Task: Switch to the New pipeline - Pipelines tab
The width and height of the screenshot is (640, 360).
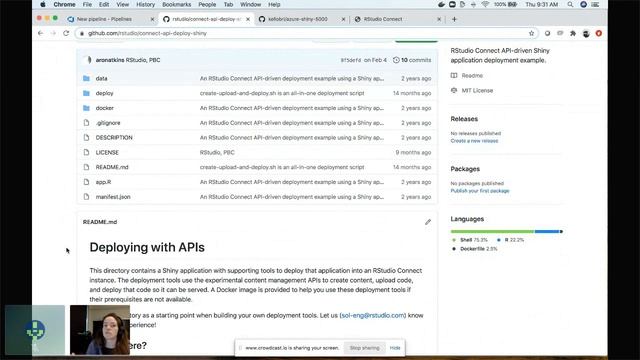Action: coord(104,19)
